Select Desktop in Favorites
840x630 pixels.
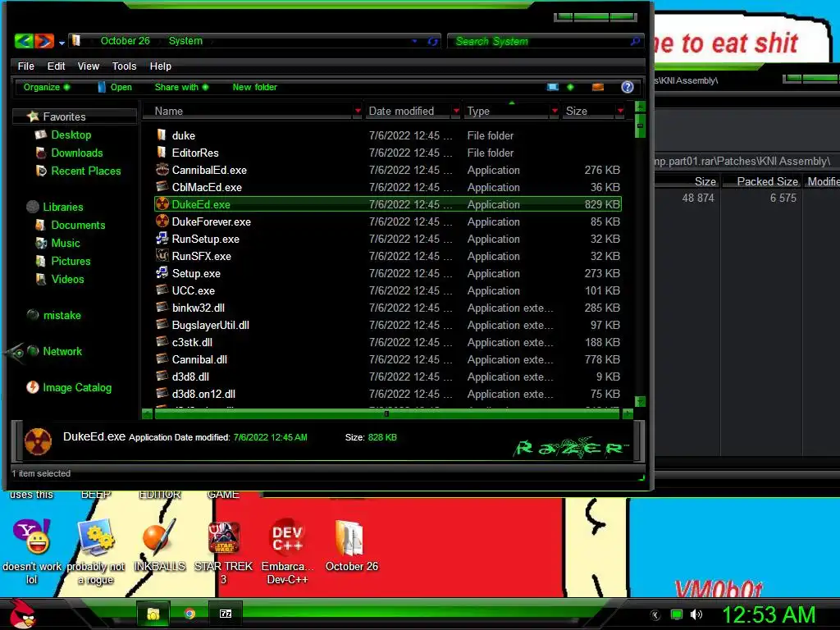pyautogui.click(x=71, y=135)
